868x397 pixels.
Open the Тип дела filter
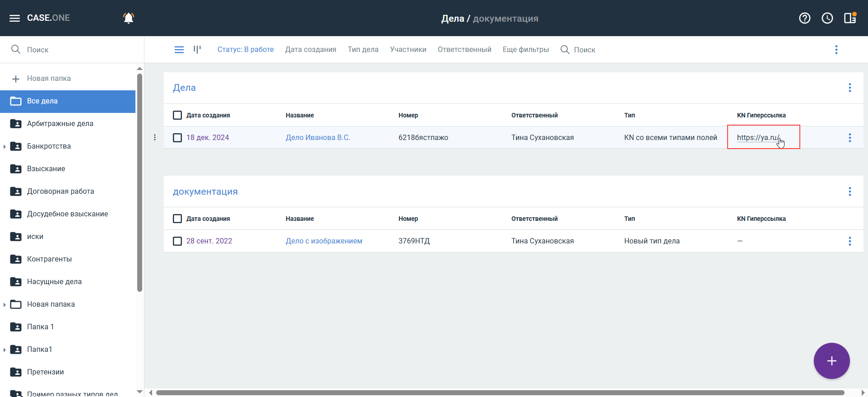pos(363,50)
